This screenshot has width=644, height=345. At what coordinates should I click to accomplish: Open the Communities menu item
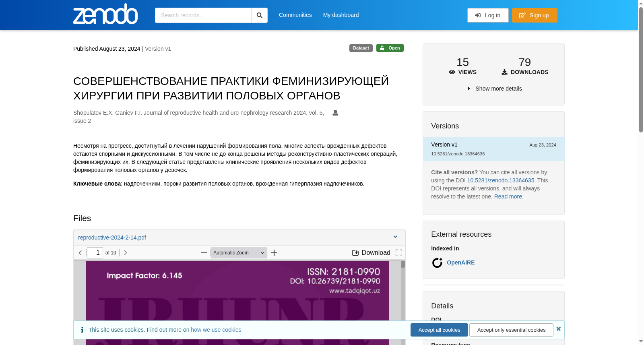[295, 15]
